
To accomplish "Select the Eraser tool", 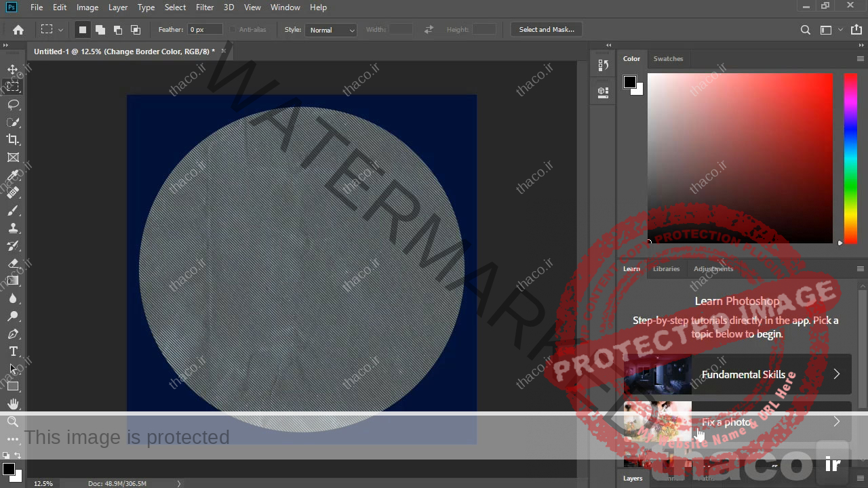I will pos(13,264).
